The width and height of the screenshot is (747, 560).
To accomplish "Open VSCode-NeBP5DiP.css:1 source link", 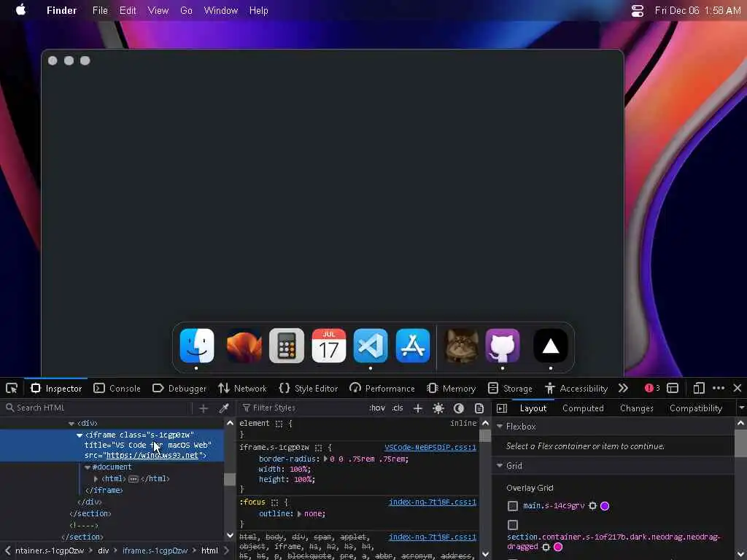I will point(430,448).
